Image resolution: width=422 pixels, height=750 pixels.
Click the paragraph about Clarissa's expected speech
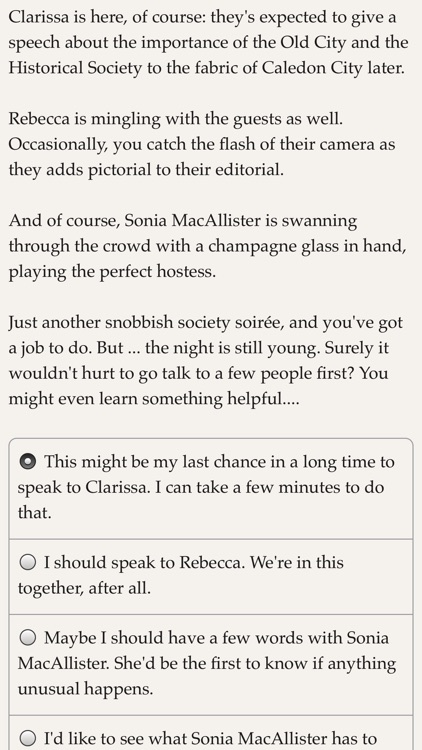[209, 43]
